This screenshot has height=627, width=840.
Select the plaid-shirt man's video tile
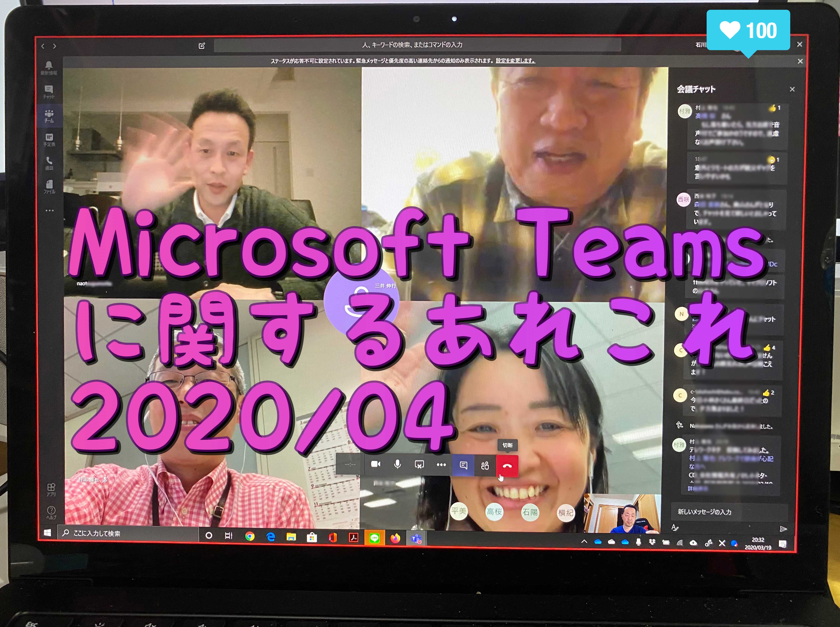click(515, 184)
